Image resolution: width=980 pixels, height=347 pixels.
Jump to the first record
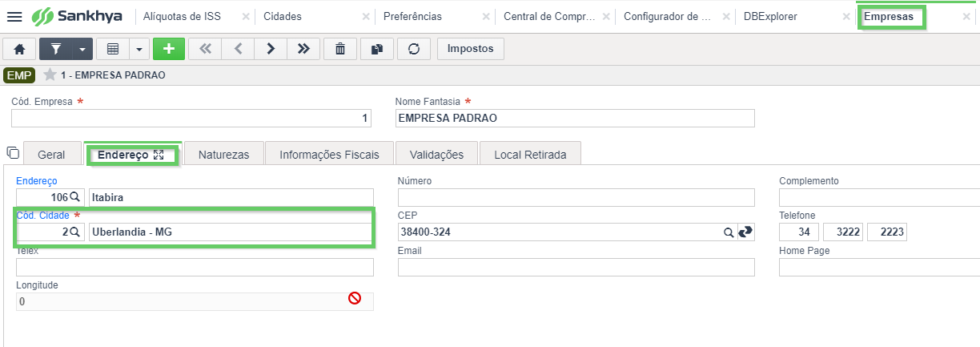pos(205,49)
